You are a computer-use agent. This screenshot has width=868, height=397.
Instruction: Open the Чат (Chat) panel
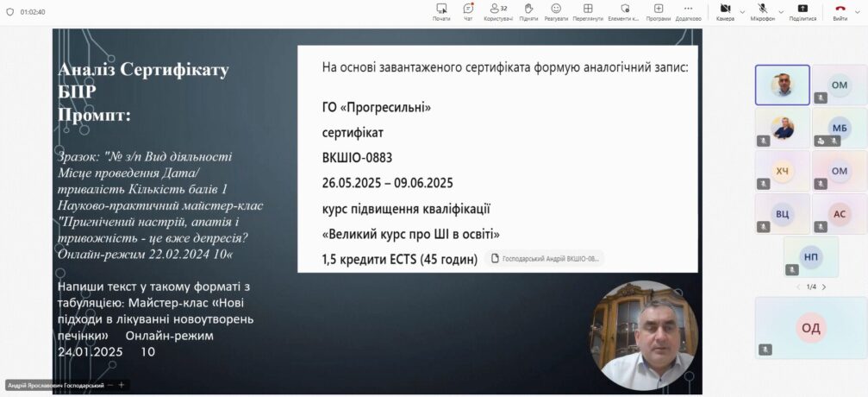pyautogui.click(x=468, y=11)
